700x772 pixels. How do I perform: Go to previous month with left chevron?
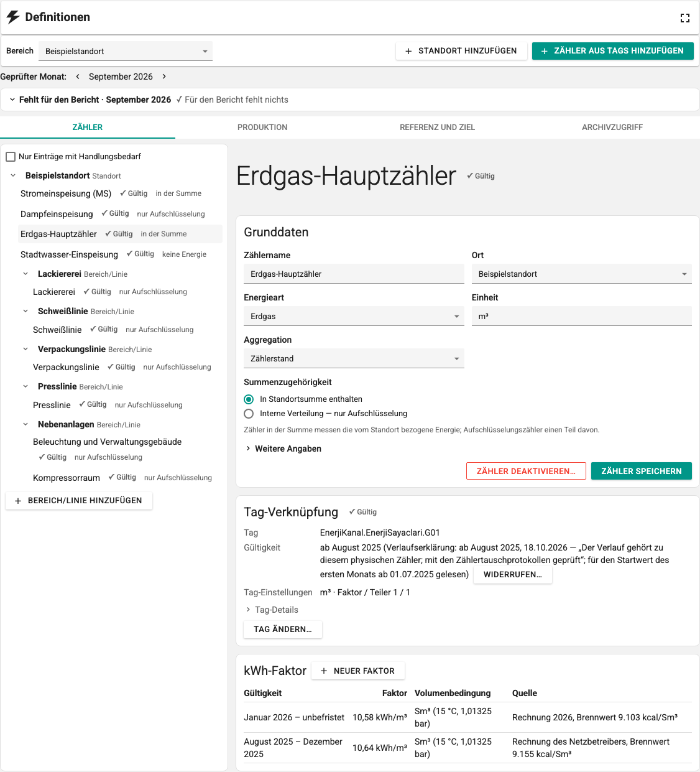coord(78,77)
